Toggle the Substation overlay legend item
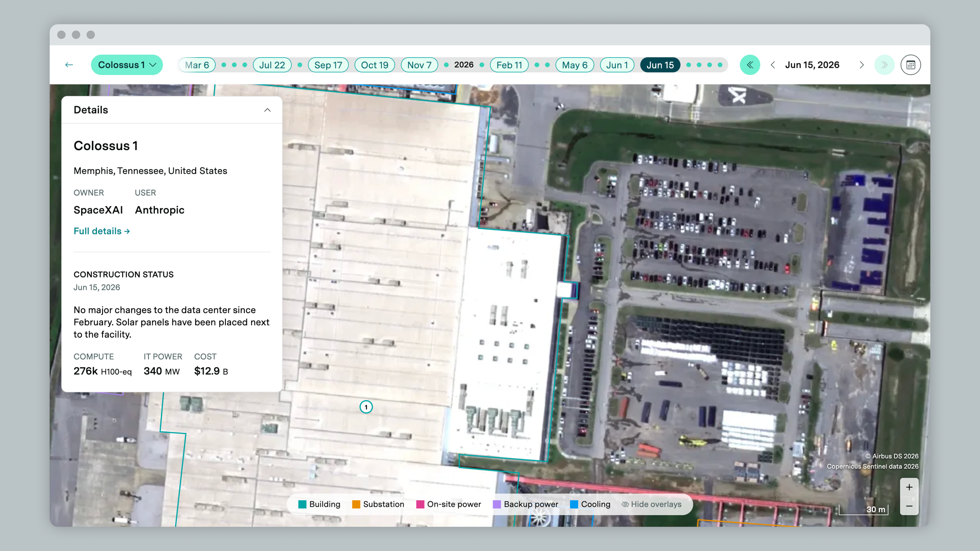The width and height of the screenshot is (980, 551). click(378, 504)
